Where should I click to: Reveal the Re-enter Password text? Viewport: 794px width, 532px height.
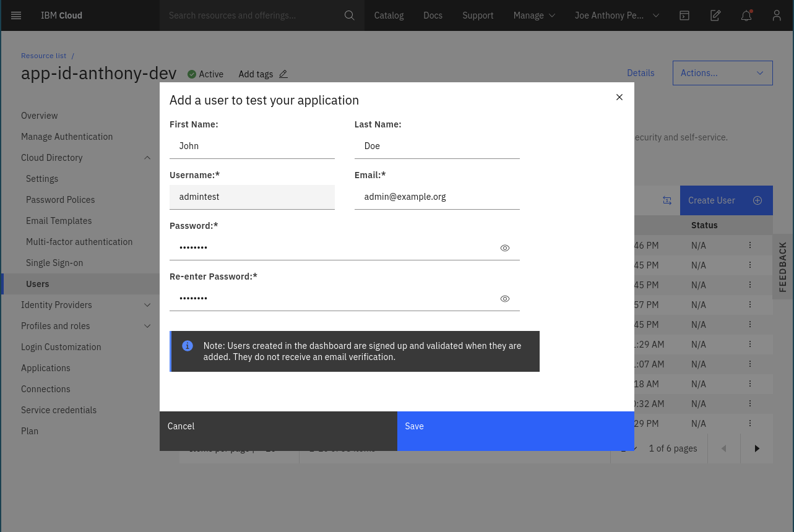click(505, 299)
